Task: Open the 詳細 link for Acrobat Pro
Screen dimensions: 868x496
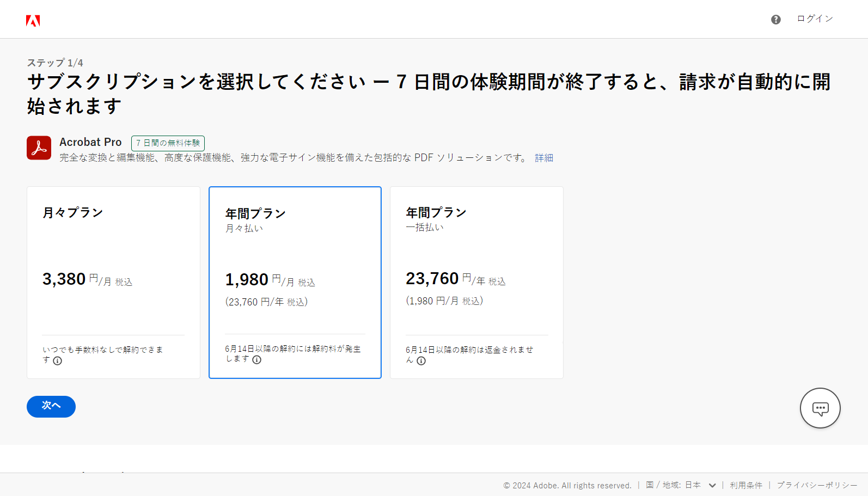Action: [544, 158]
